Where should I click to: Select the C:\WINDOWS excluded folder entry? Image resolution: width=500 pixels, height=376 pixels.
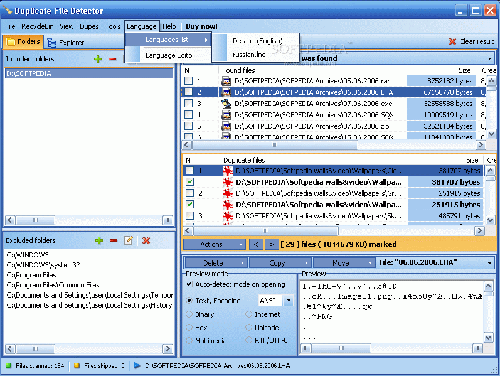point(28,255)
